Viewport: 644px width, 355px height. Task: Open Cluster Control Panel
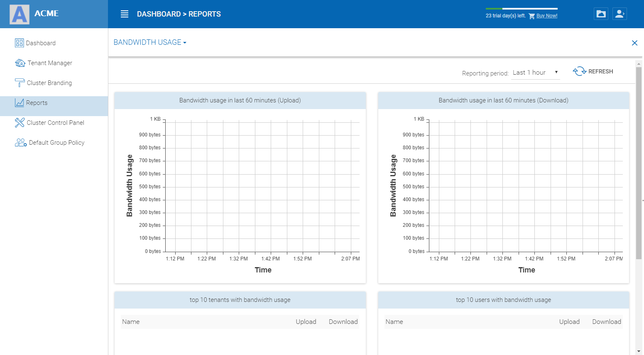[54, 123]
